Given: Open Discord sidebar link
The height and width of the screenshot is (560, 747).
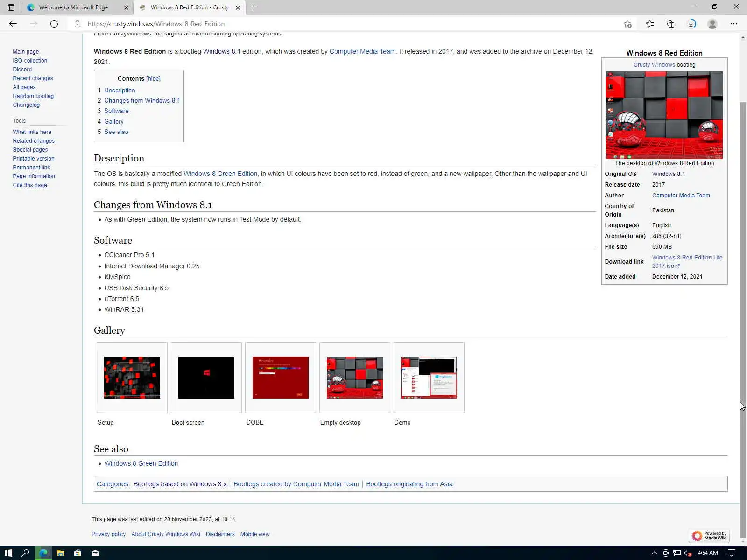Looking at the screenshot, I should coord(22,70).
